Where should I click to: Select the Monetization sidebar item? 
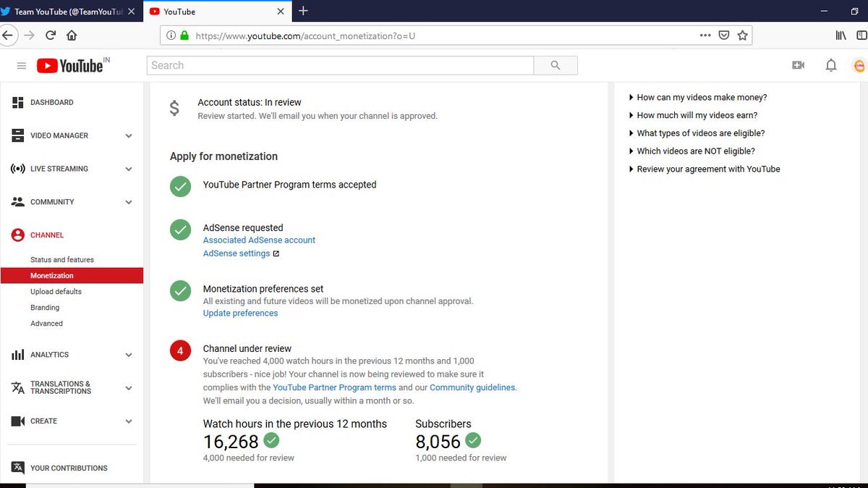point(72,276)
